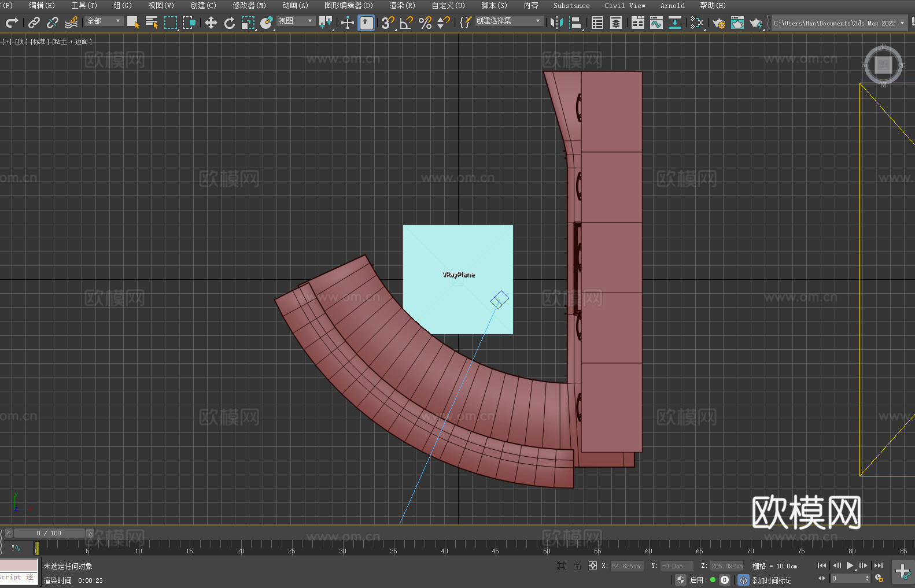
Task: Toggle Angle Snap
Action: coord(407,23)
